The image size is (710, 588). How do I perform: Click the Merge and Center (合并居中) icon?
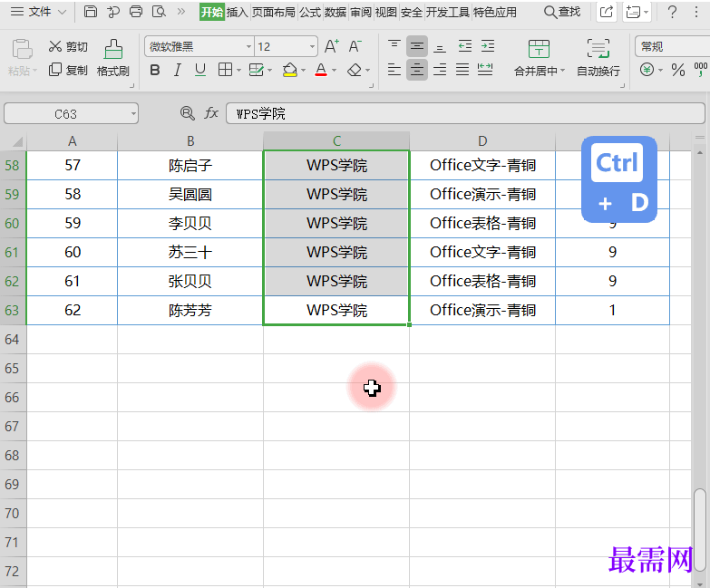click(539, 49)
